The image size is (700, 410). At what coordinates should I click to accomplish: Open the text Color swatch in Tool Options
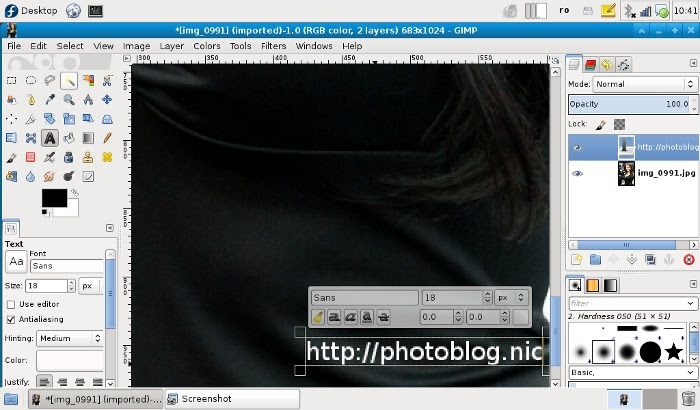tap(70, 360)
